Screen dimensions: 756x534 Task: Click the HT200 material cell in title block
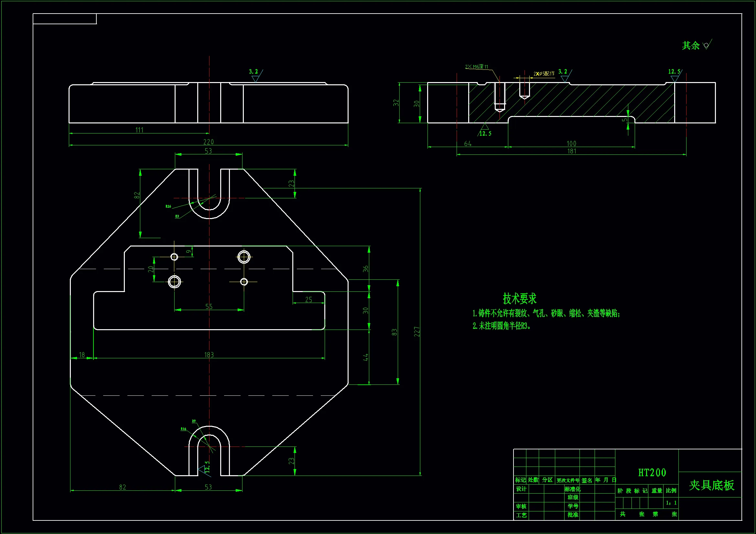652,473
